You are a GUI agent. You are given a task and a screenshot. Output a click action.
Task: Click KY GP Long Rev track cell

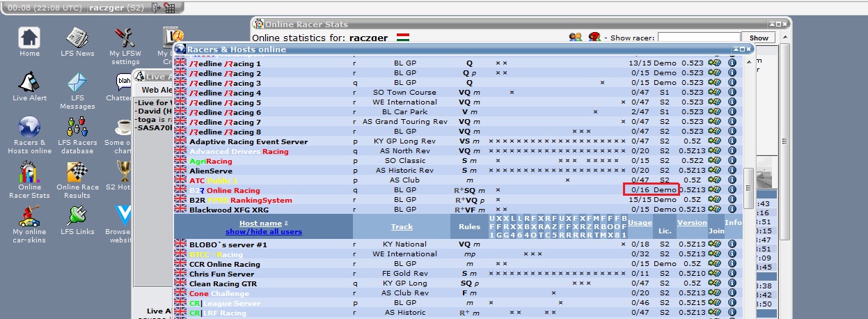point(404,141)
